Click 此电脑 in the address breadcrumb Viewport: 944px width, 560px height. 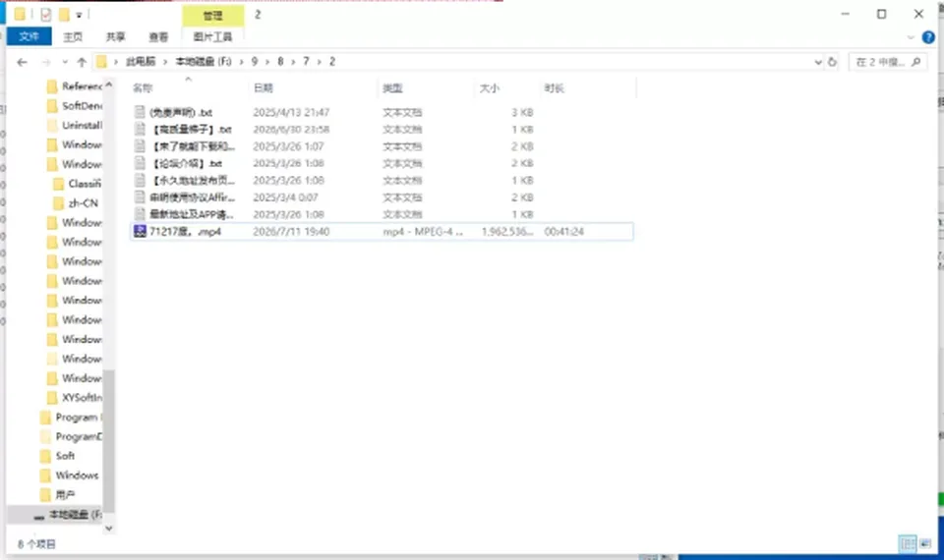pos(141,61)
